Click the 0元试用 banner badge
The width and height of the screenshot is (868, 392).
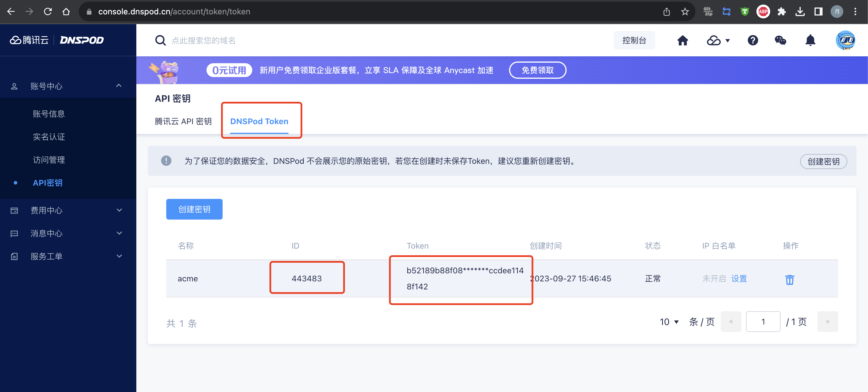pos(229,70)
